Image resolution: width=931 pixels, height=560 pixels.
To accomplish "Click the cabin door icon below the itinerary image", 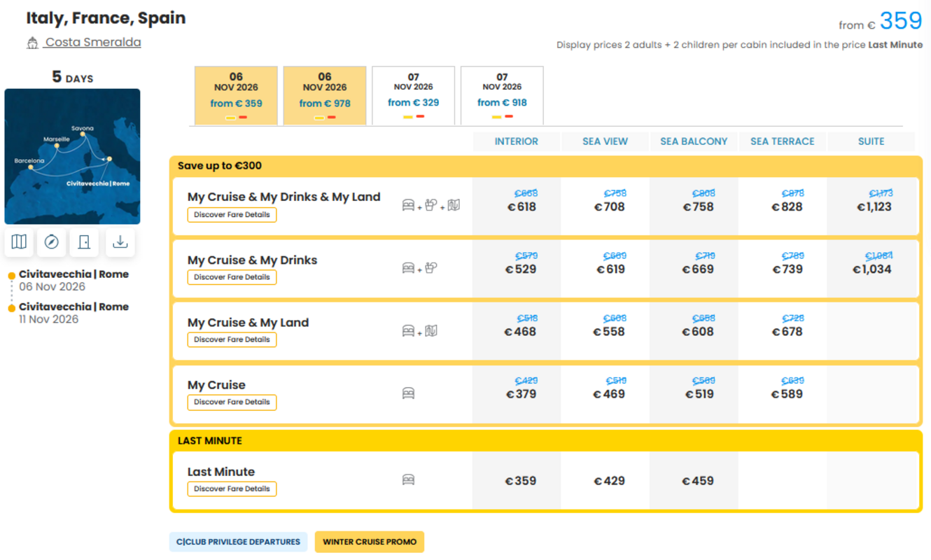I will [85, 242].
